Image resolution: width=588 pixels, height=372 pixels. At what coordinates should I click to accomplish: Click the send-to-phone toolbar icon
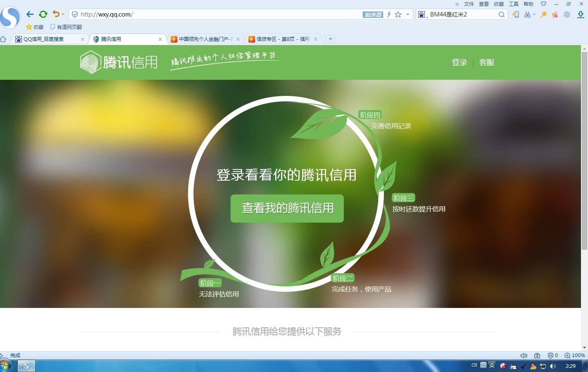point(516,14)
